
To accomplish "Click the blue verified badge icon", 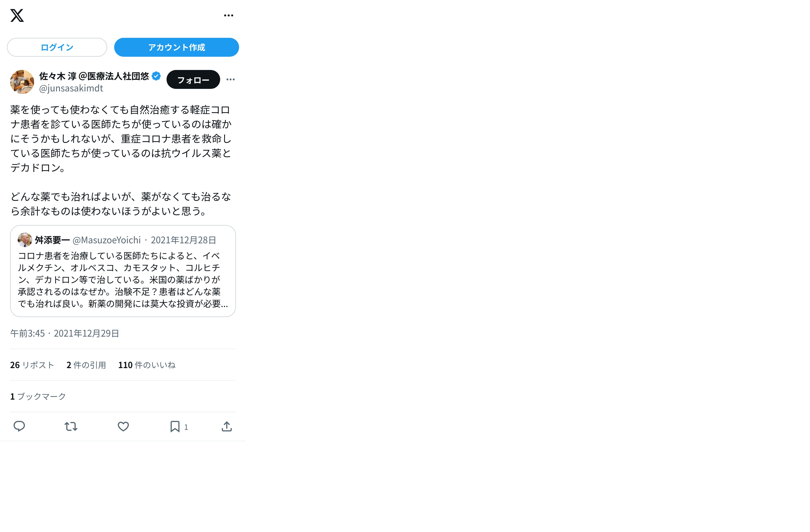I will (x=156, y=76).
